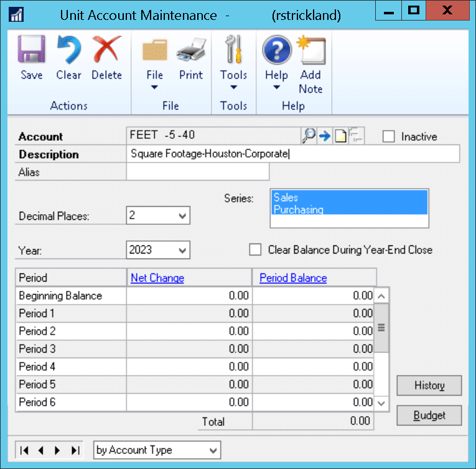Viewport: 476px width, 469px height.
Task: Click Period 1 Net Change cell
Action: (x=189, y=313)
